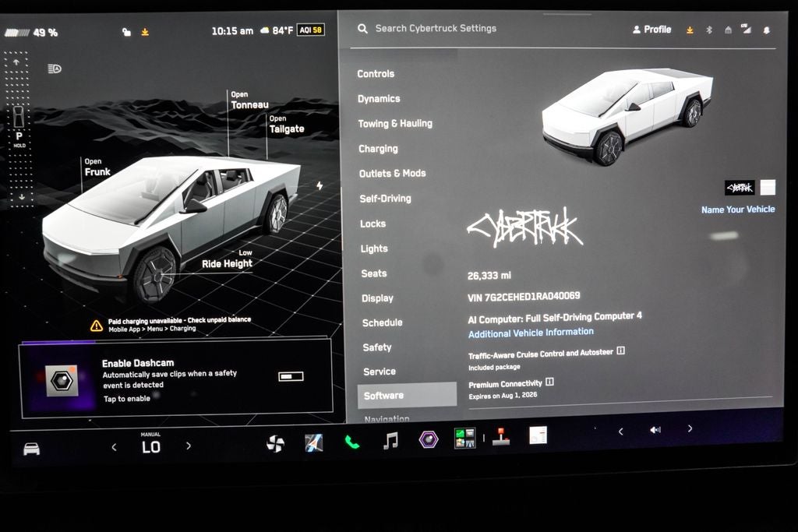Open the Schedule settings menu
Image resolution: width=798 pixels, height=532 pixels.
[x=382, y=322]
